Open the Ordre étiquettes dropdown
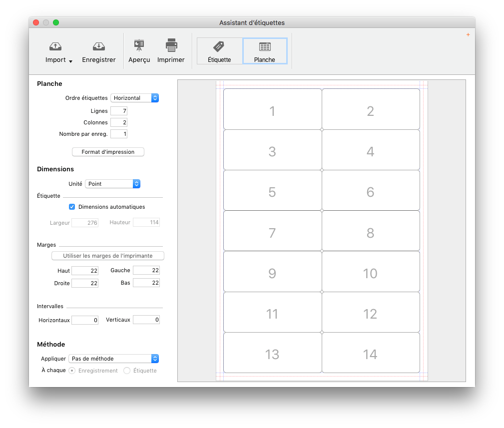Screen dimensions: 504x428 134,98
